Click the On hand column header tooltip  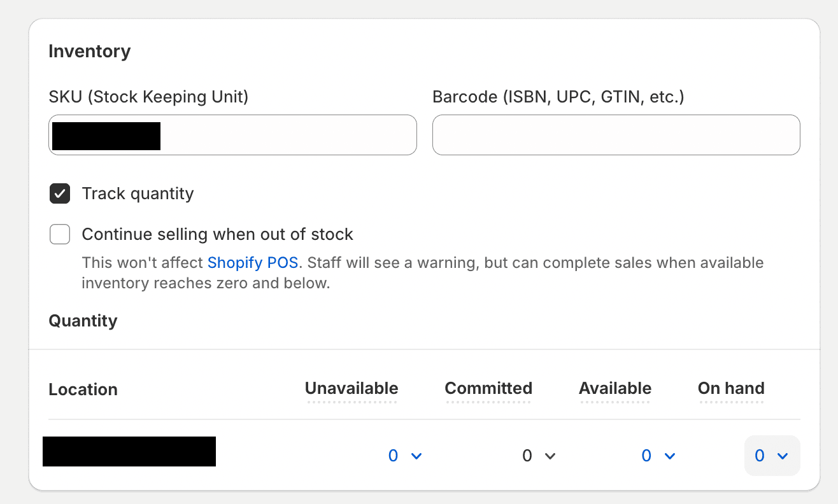730,389
